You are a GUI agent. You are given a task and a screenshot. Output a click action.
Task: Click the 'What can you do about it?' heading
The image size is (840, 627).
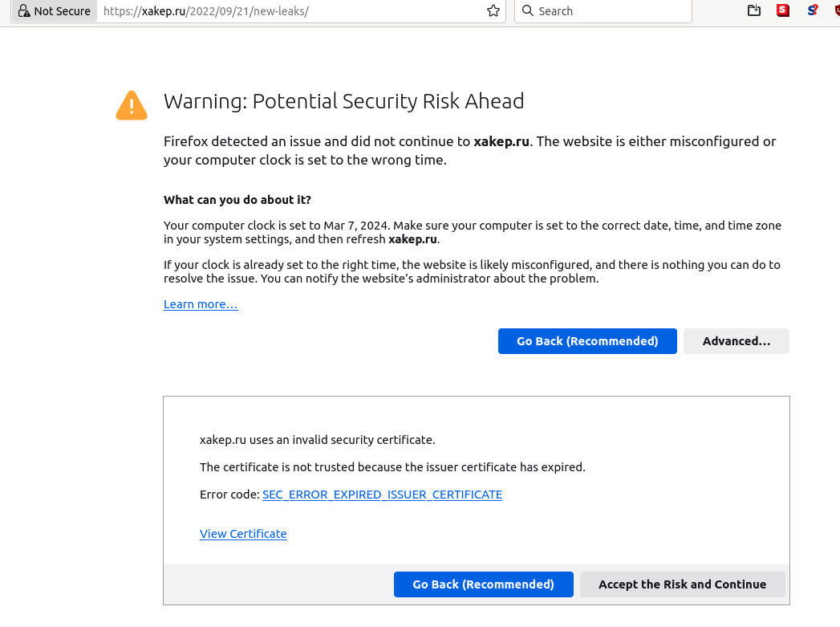click(237, 199)
